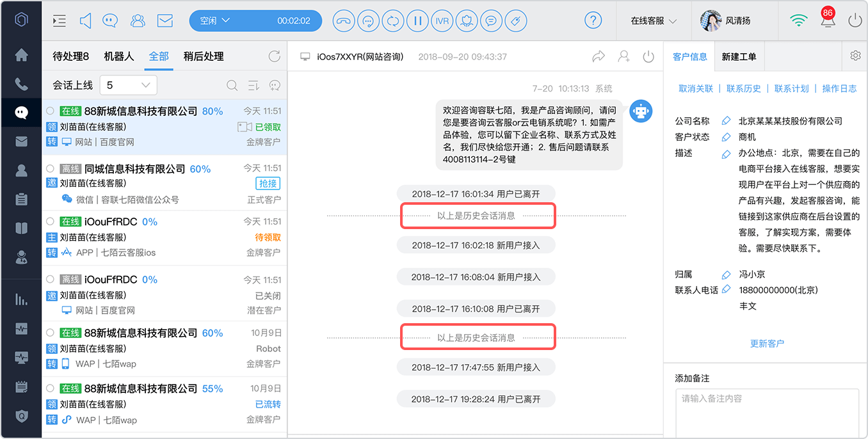The height and width of the screenshot is (439, 868).
Task: Switch to the 稍后处理 tab
Action: pos(204,56)
